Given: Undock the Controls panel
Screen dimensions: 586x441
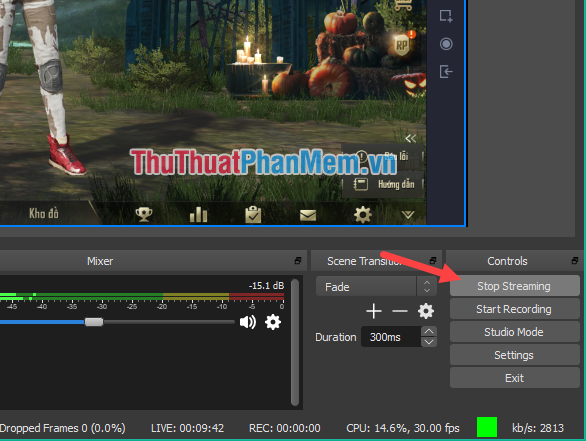Looking at the screenshot, I should 575,260.
